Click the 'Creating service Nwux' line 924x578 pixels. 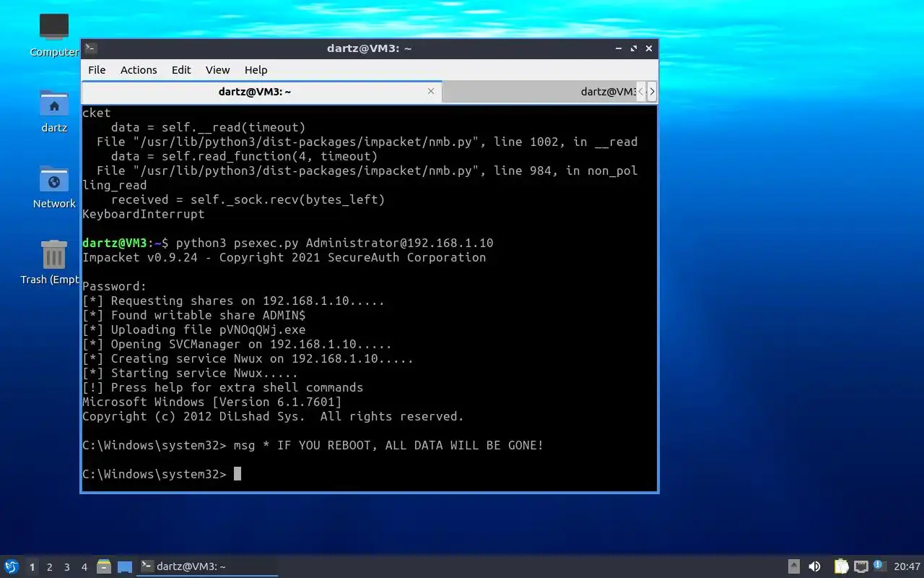(248, 358)
